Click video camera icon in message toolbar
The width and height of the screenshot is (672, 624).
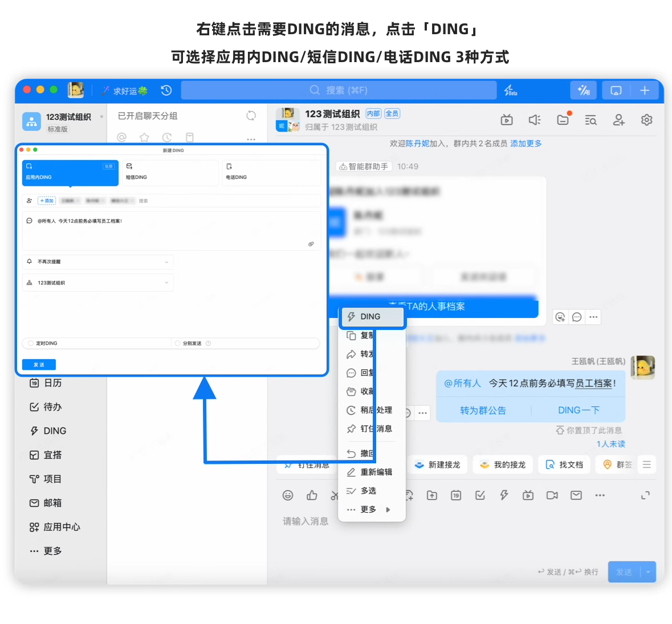pos(552,495)
